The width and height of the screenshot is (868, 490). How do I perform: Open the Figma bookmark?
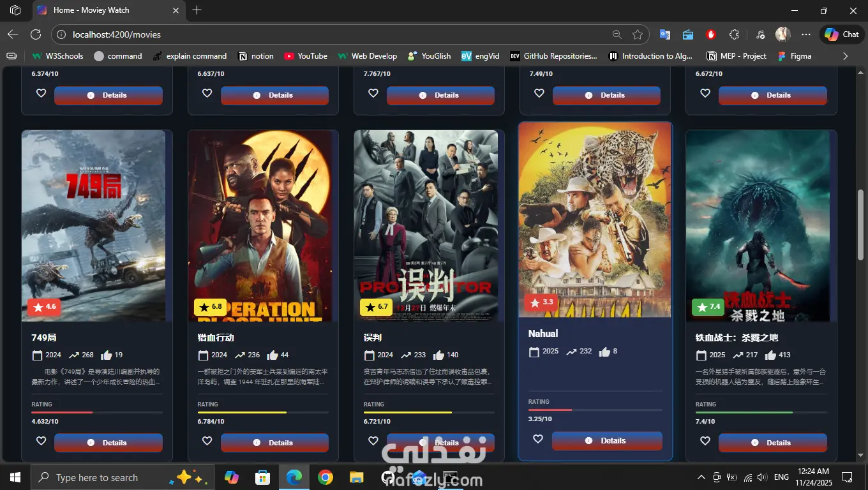[794, 56]
